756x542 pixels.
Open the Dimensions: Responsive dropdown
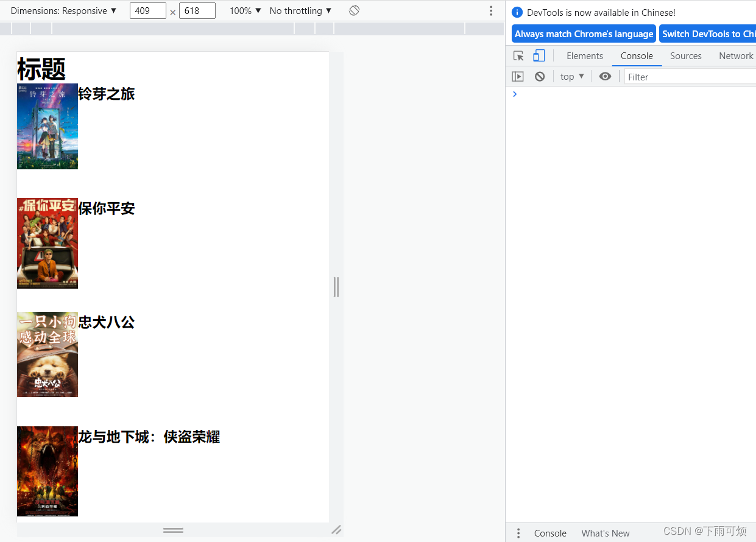pos(63,11)
